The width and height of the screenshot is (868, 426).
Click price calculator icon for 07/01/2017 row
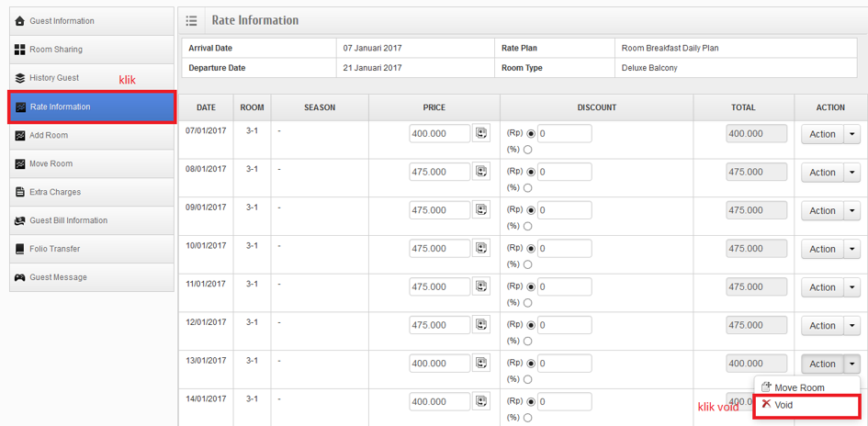click(x=481, y=134)
